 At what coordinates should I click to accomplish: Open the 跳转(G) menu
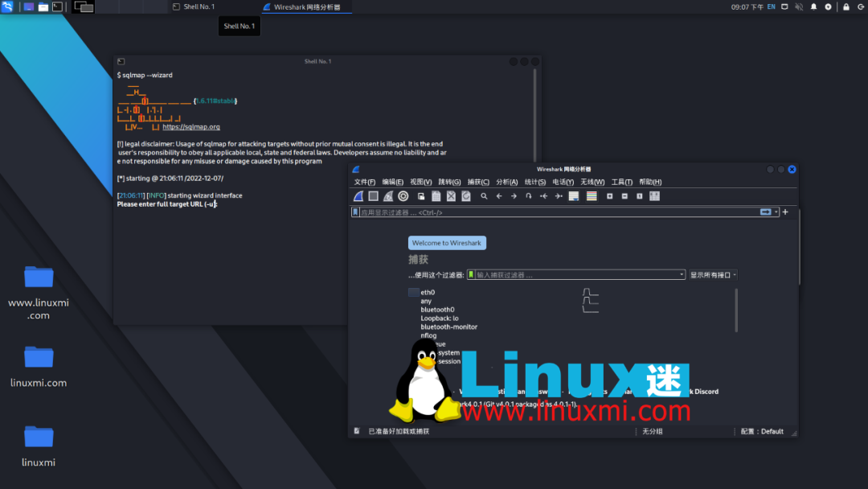click(449, 182)
